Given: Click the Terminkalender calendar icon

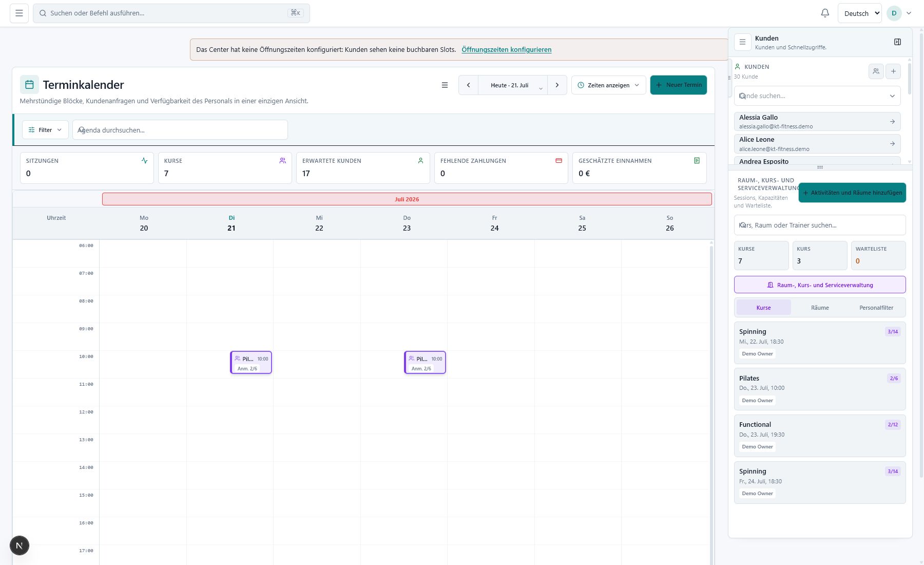Looking at the screenshot, I should pos(29,85).
